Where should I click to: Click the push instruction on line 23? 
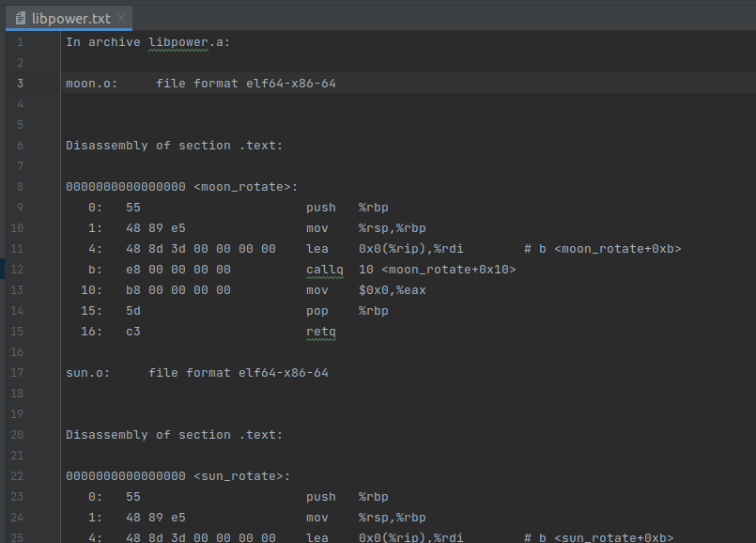click(320, 496)
